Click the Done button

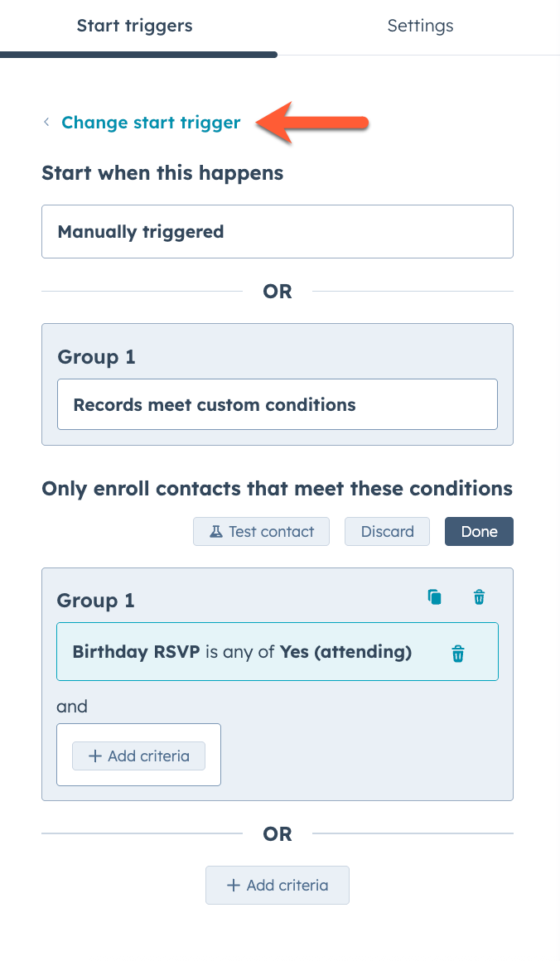click(479, 531)
